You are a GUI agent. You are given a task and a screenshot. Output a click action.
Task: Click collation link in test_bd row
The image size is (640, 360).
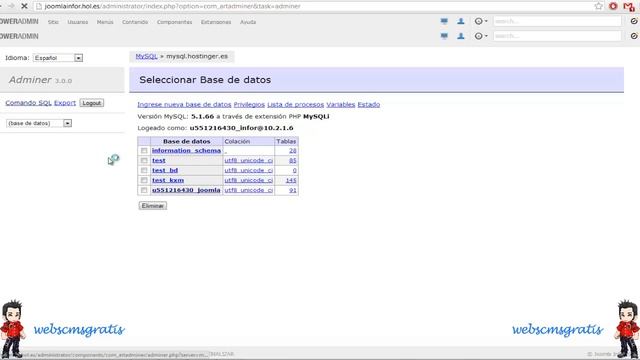point(249,170)
